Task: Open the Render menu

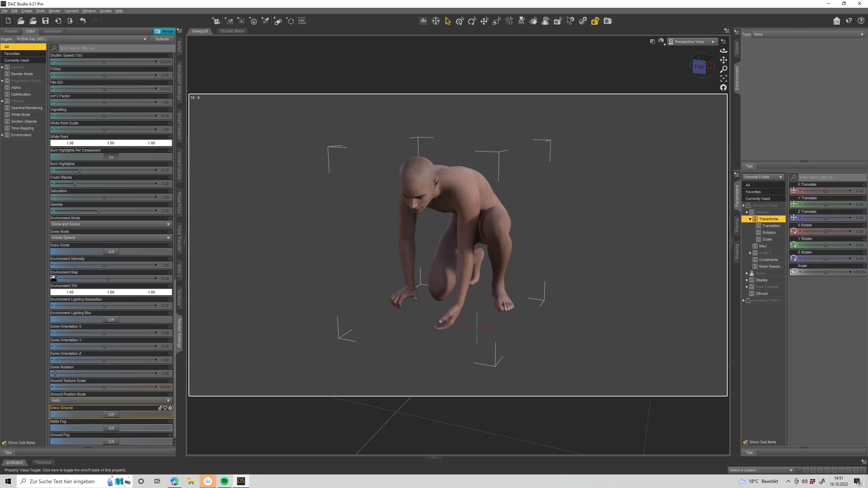Action: tap(54, 11)
